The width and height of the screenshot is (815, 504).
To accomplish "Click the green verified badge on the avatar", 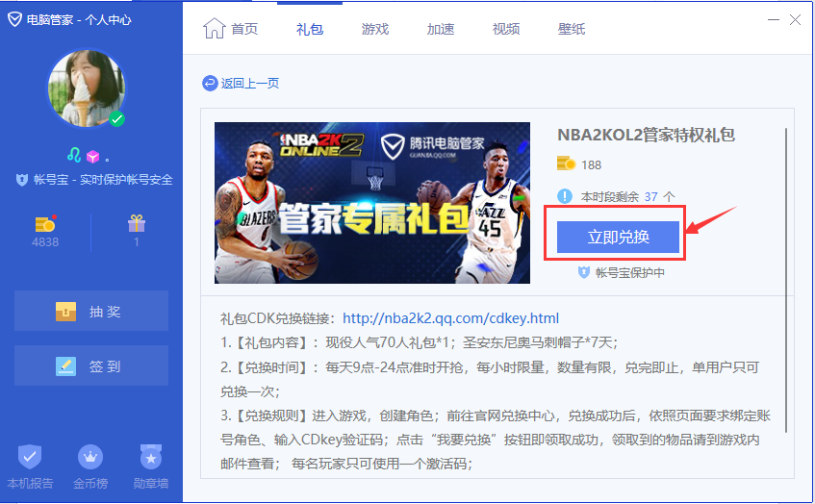I will coord(117,119).
